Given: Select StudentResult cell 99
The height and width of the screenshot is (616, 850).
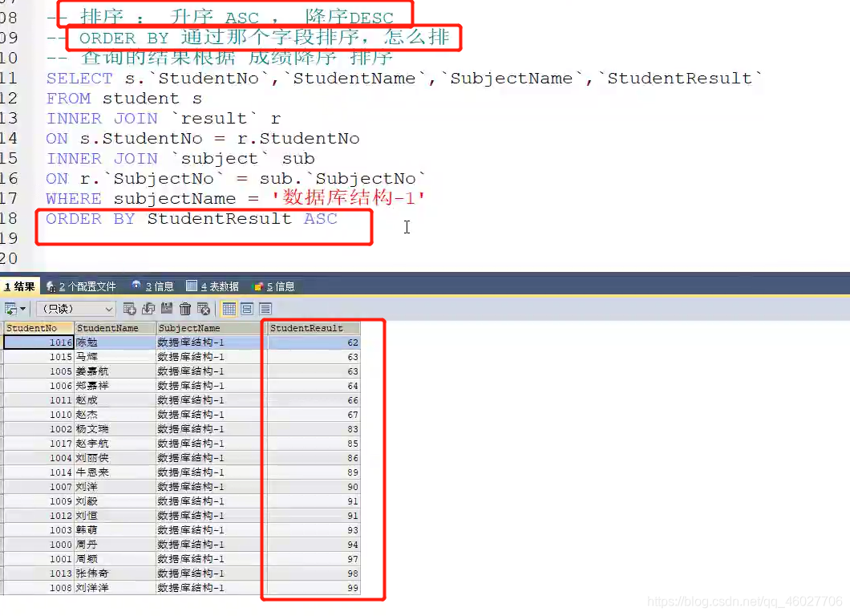Looking at the screenshot, I should tap(314, 588).
